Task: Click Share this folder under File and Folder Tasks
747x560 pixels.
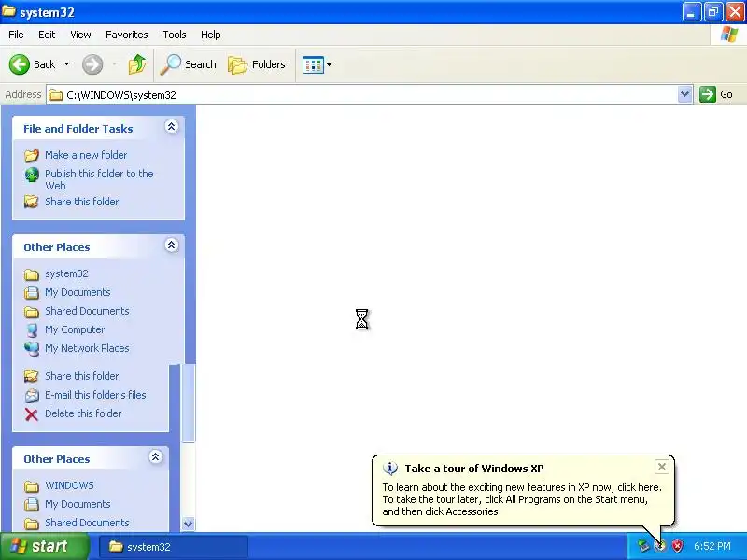Action: 81,202
